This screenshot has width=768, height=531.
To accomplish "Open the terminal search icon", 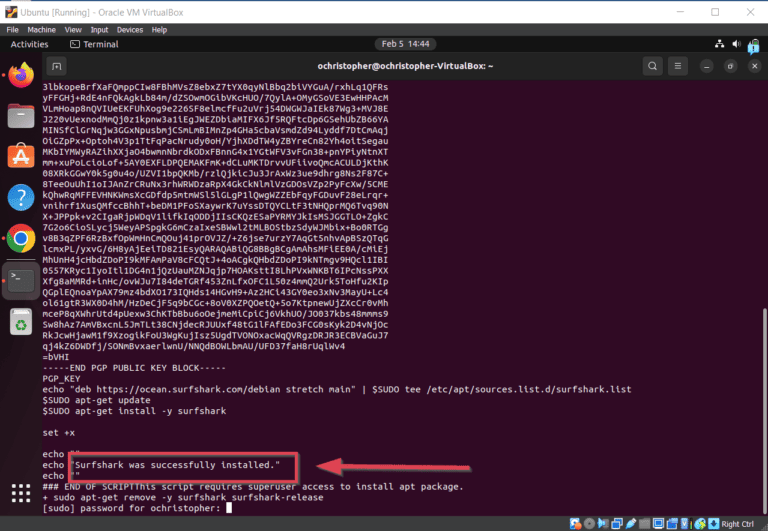I will point(652,66).
